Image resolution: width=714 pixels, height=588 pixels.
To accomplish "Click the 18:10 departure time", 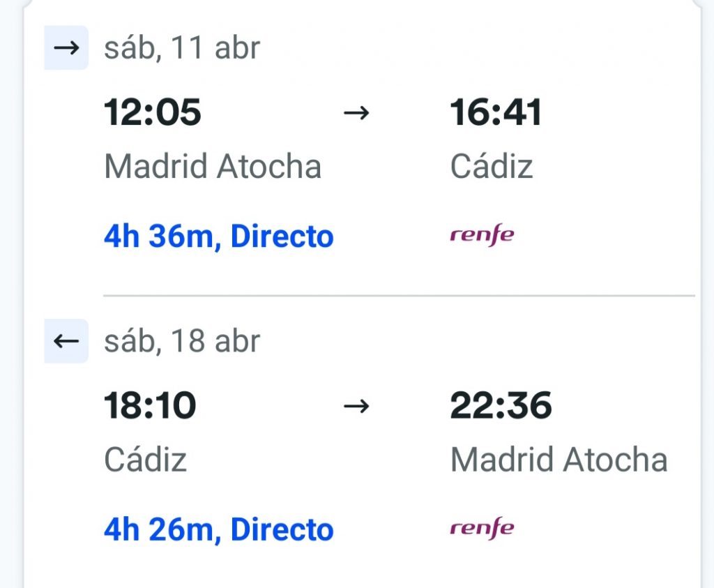I will click(x=150, y=405).
